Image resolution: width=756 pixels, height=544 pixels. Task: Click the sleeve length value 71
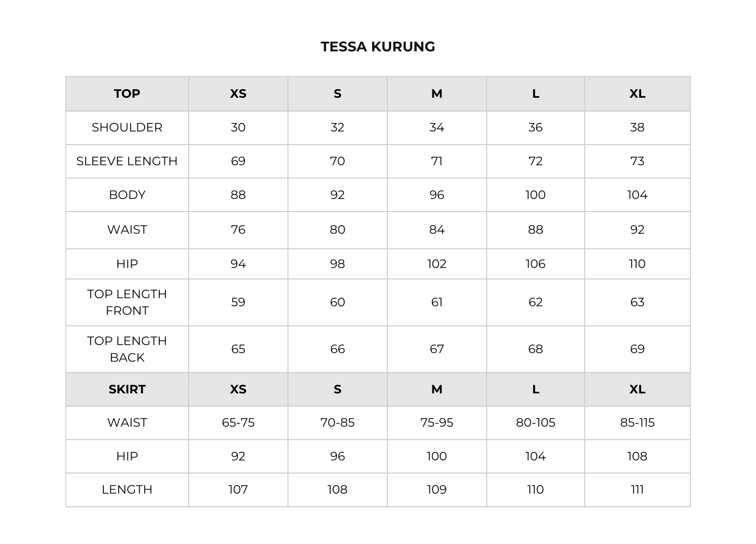click(436, 161)
